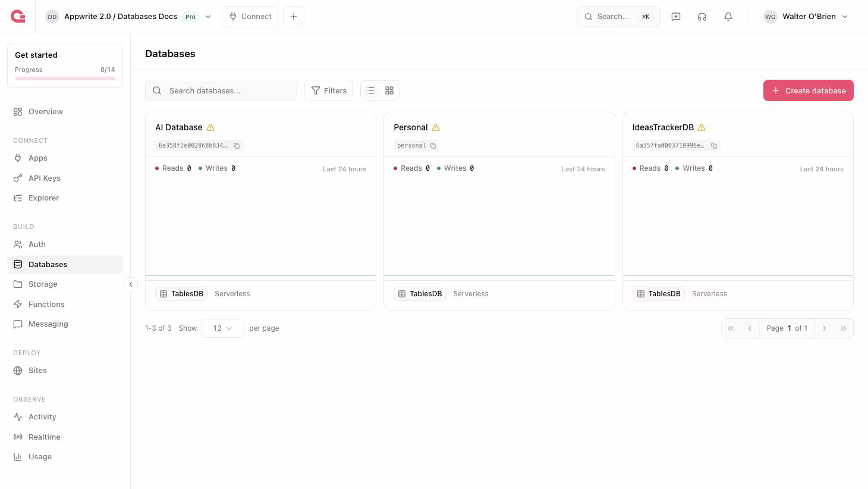Open Overview in the sidebar
The width and height of the screenshot is (868, 489).
click(x=65, y=112)
